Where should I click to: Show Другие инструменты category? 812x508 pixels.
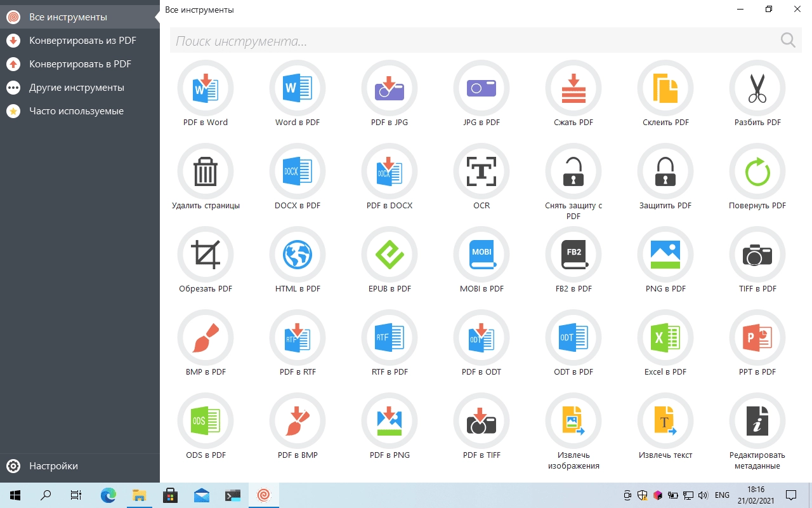pos(80,88)
